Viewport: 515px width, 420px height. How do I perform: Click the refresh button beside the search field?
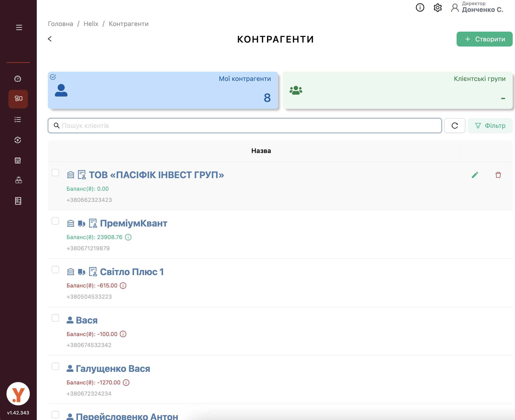coord(455,126)
